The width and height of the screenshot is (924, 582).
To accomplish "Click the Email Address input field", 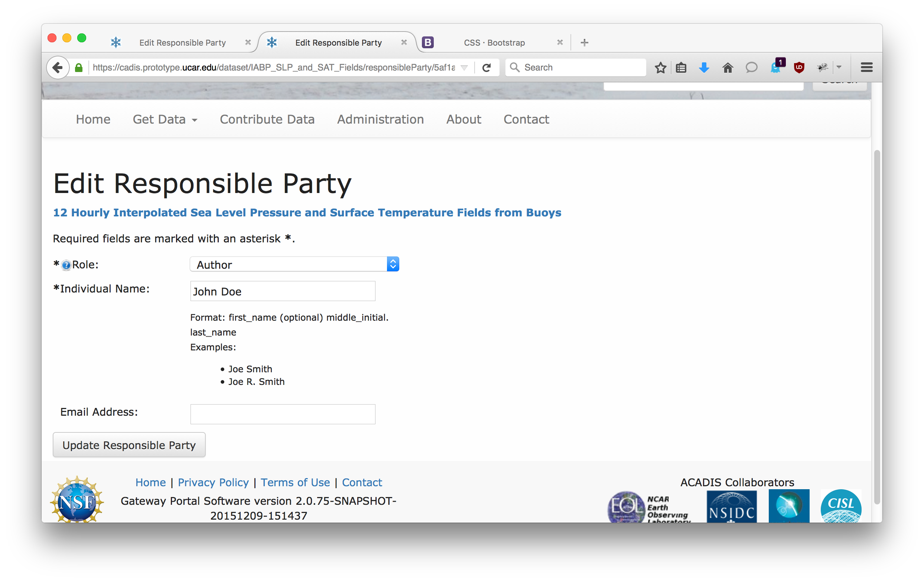I will point(282,414).
